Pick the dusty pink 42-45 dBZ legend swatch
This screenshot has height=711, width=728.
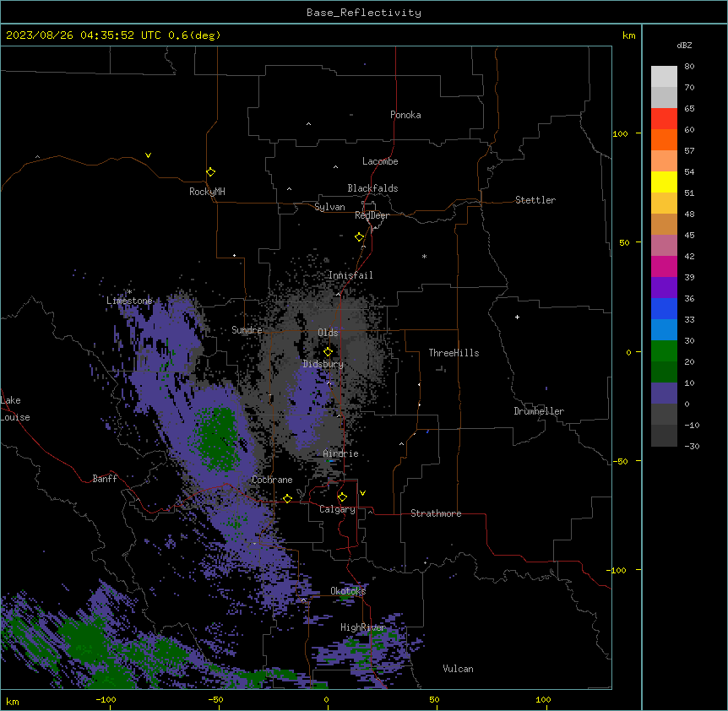tap(664, 246)
